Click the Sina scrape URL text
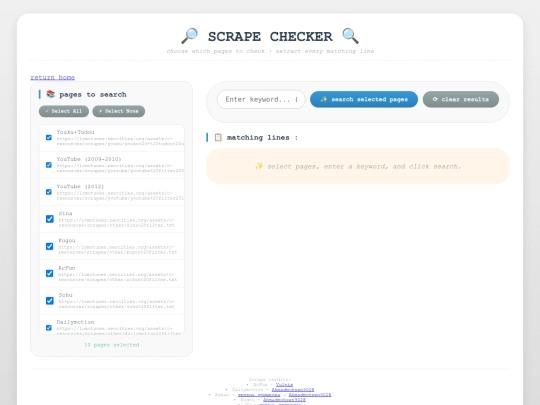The height and width of the screenshot is (405, 540). pos(117,222)
